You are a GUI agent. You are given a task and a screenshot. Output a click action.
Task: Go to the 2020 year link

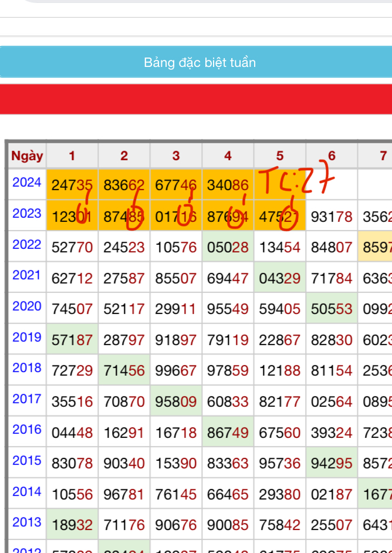[27, 306]
